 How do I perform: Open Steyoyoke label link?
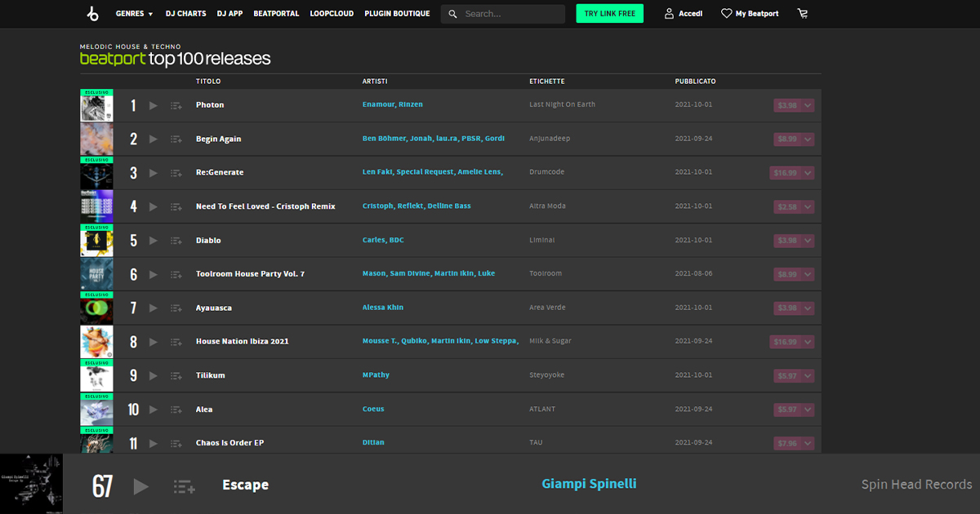pyautogui.click(x=546, y=375)
